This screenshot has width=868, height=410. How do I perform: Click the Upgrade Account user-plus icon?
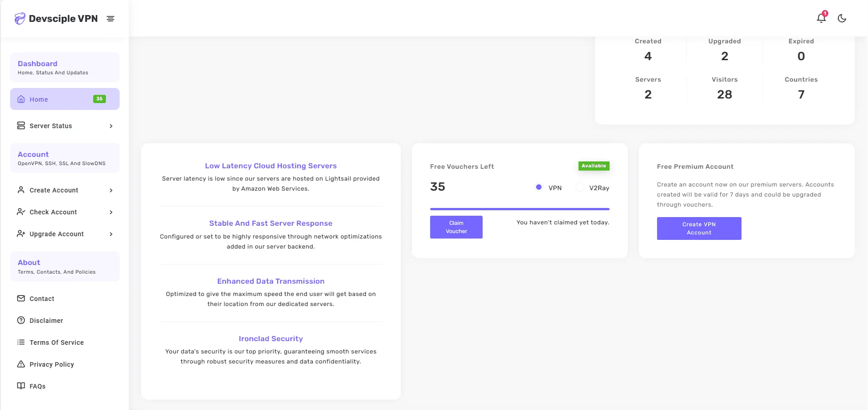point(21,234)
